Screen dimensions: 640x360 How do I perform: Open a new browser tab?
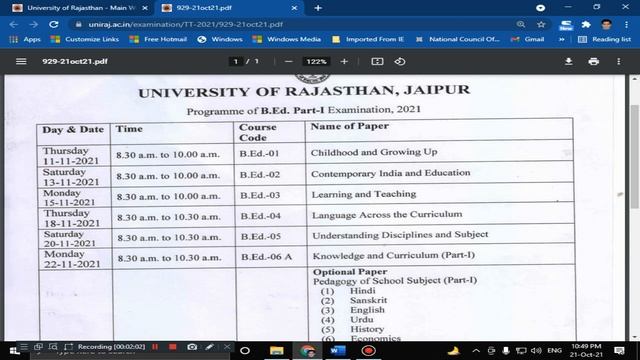tap(318, 8)
